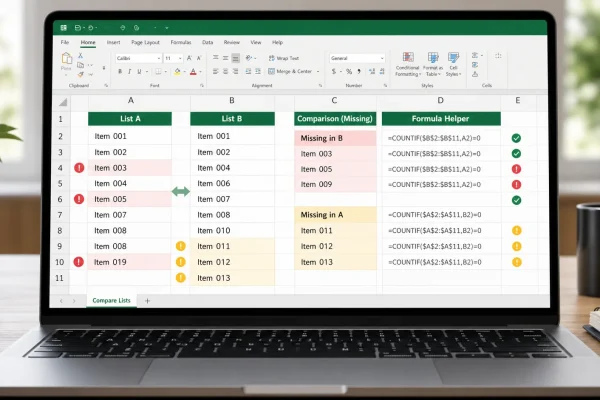Click the red alert icon beside Item 003

(79, 168)
